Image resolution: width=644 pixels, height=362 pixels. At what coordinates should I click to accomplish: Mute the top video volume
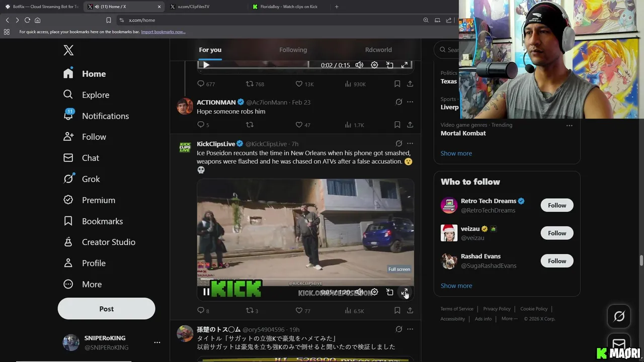pyautogui.click(x=359, y=65)
